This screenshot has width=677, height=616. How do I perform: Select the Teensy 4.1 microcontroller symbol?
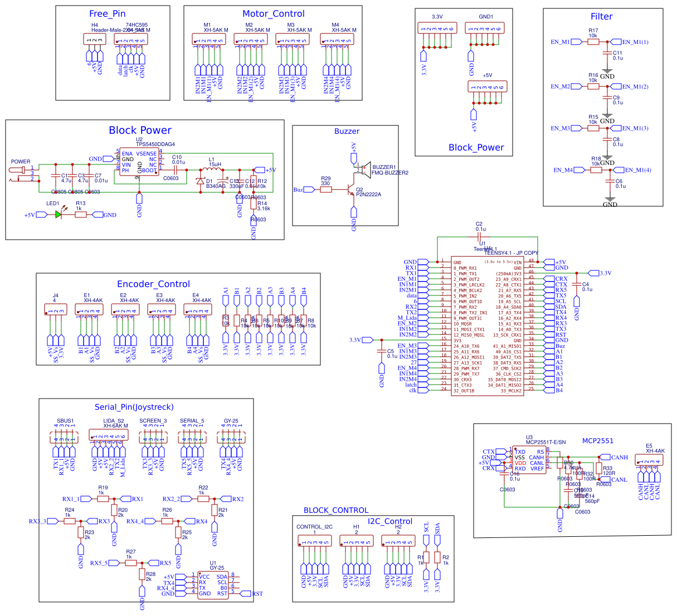[488, 326]
